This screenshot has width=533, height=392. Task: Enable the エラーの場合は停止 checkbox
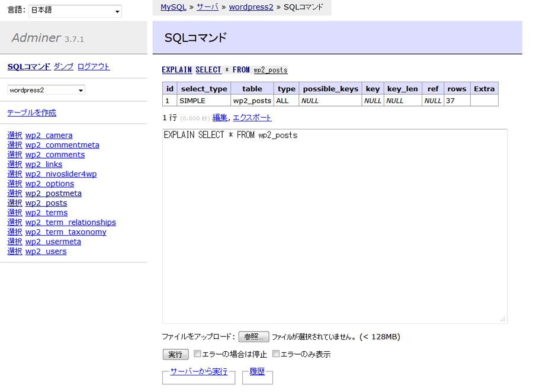tap(198, 354)
